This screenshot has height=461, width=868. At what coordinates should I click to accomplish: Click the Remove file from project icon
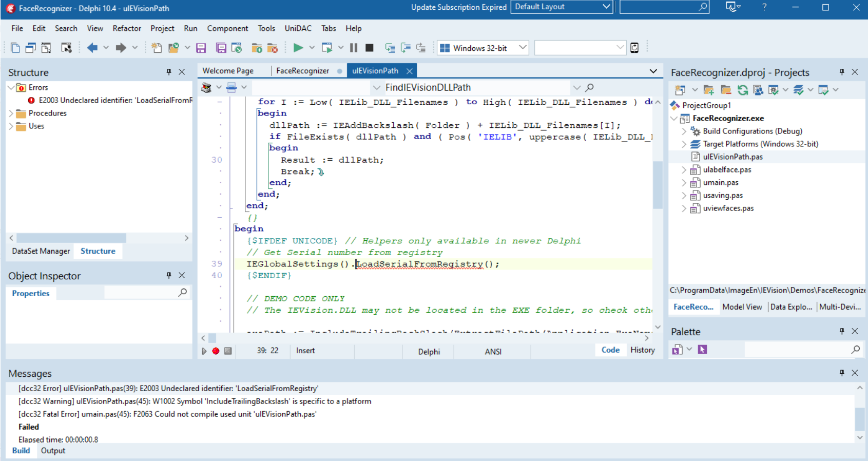coord(273,48)
